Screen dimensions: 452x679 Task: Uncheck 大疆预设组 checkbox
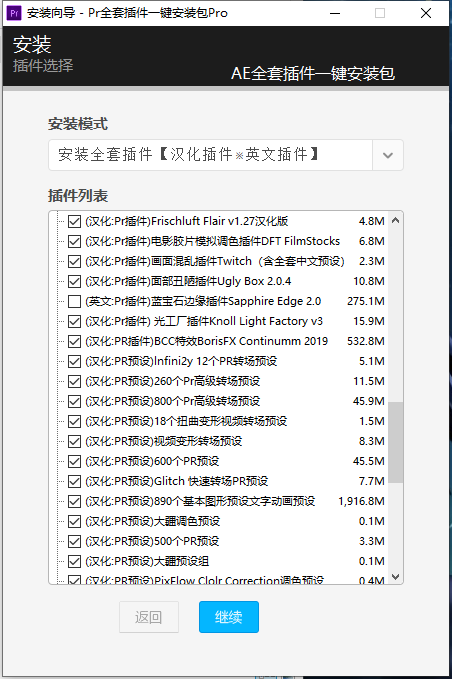point(74,561)
